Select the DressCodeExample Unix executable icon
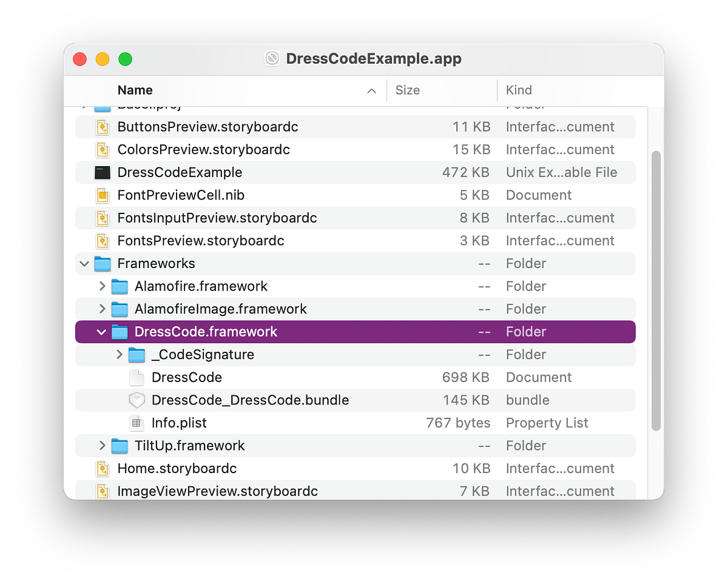The image size is (728, 584). point(103,172)
